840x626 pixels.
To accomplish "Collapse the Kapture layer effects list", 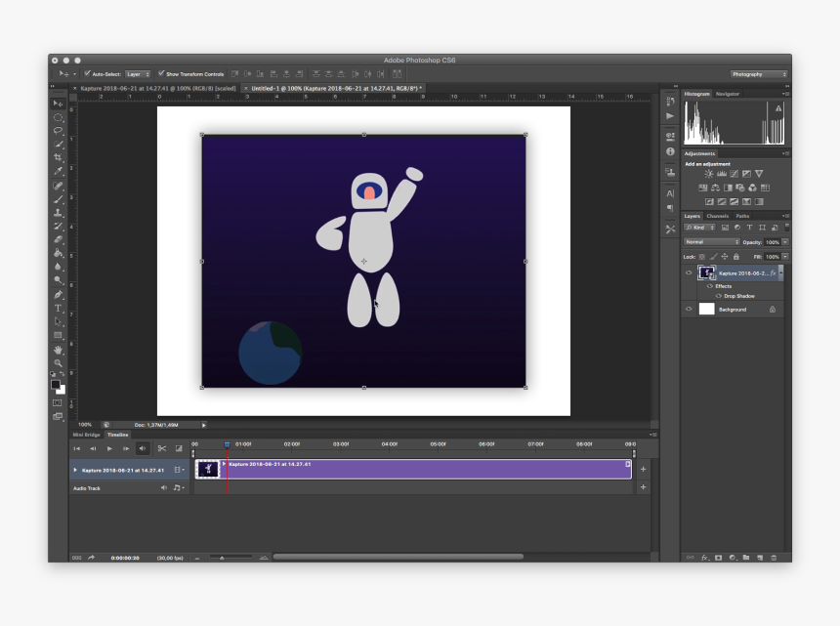I will [781, 273].
